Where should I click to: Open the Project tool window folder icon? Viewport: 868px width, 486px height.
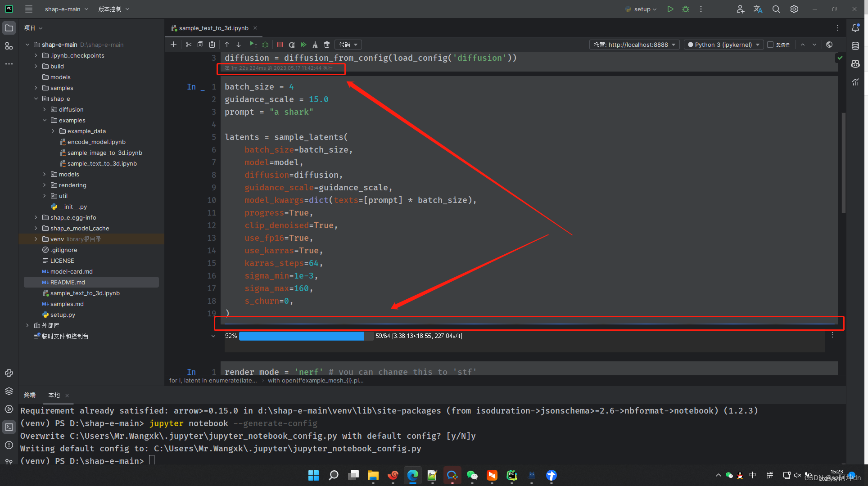pyautogui.click(x=9, y=28)
